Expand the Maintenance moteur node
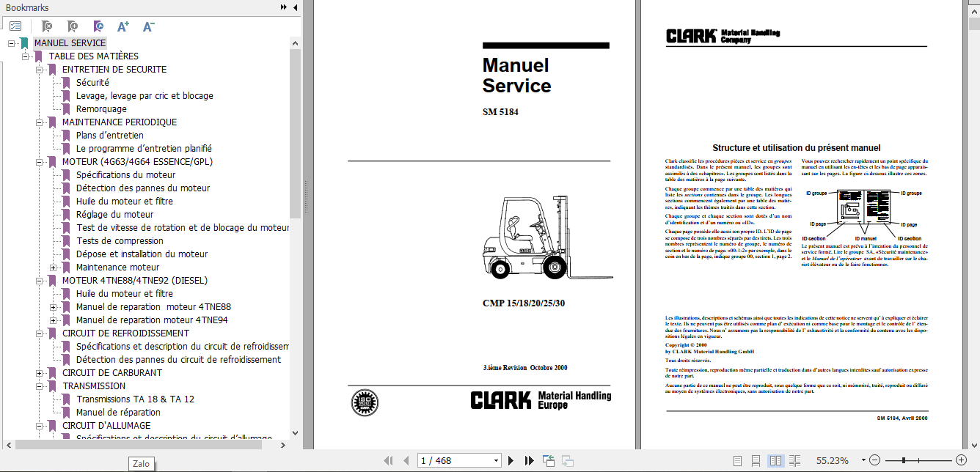 53,268
